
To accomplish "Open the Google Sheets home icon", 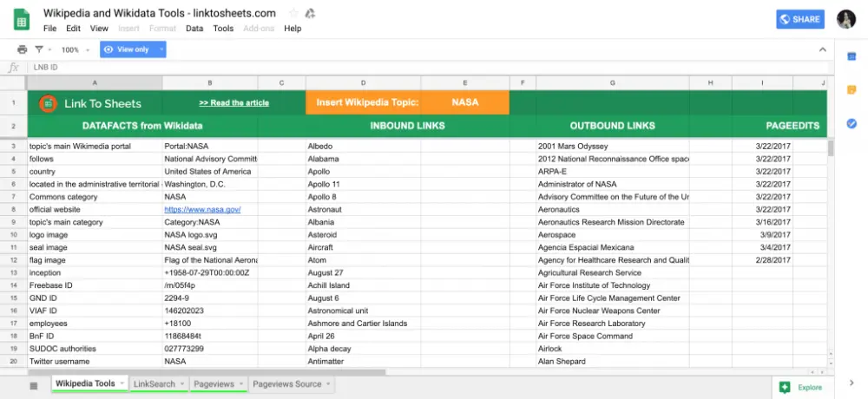I will (x=22, y=20).
